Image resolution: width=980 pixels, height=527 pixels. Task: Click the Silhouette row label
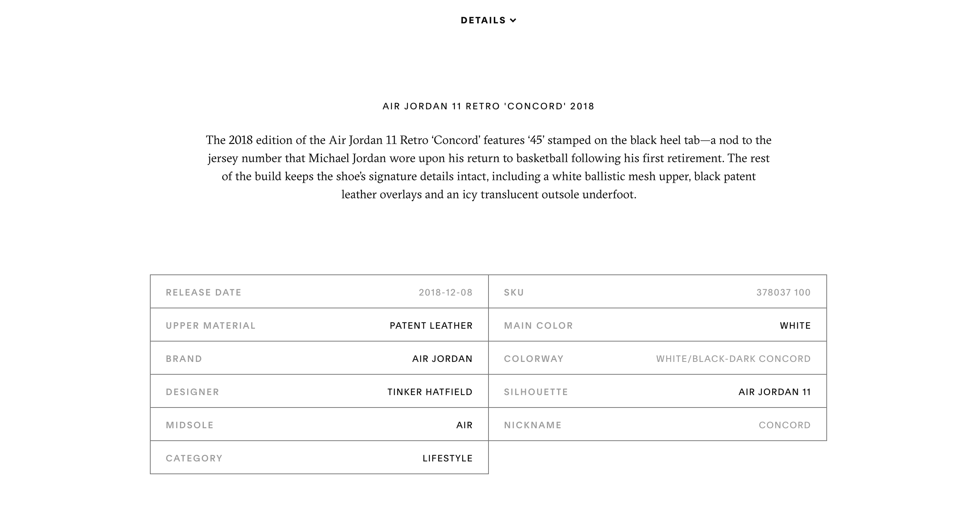point(536,392)
